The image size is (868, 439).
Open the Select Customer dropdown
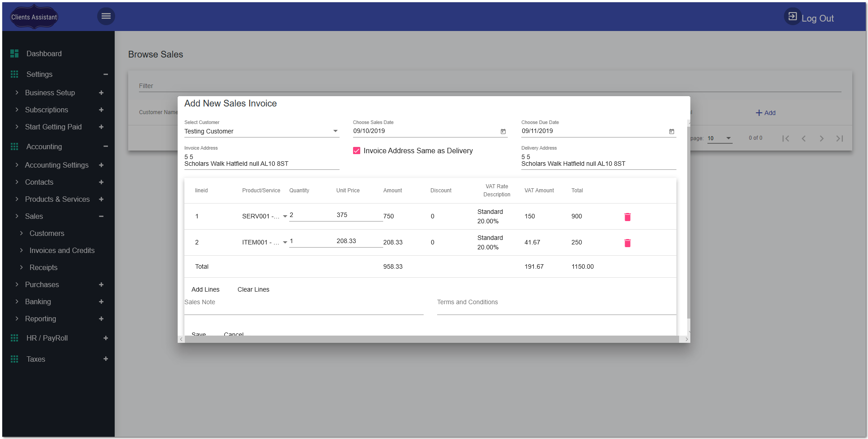335,131
